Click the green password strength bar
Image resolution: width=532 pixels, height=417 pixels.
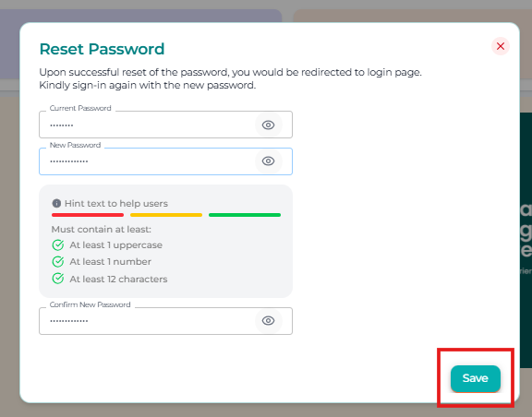tap(245, 215)
